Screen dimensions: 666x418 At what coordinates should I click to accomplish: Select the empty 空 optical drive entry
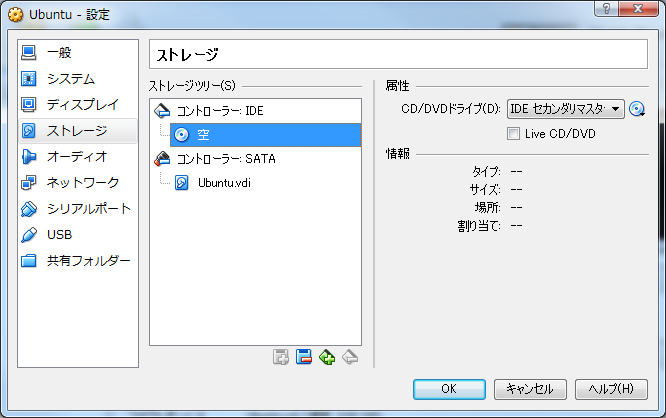tap(203, 135)
